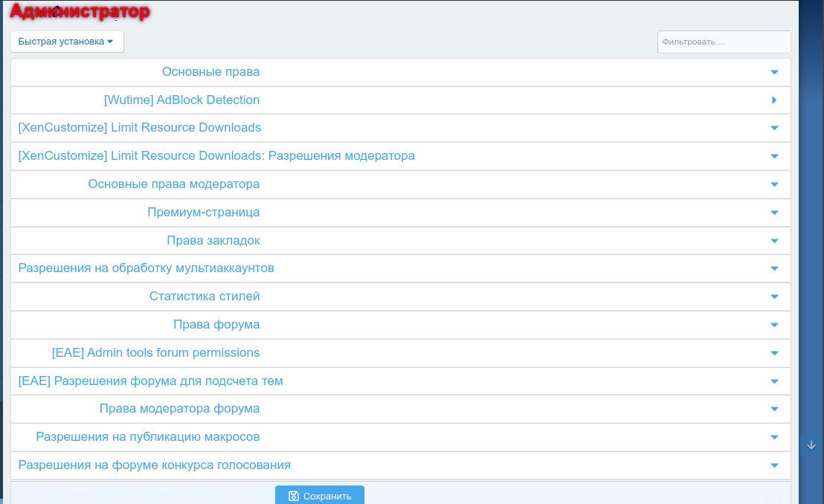Click the Фильтровать filter input field
824x504 pixels.
pyautogui.click(x=723, y=42)
